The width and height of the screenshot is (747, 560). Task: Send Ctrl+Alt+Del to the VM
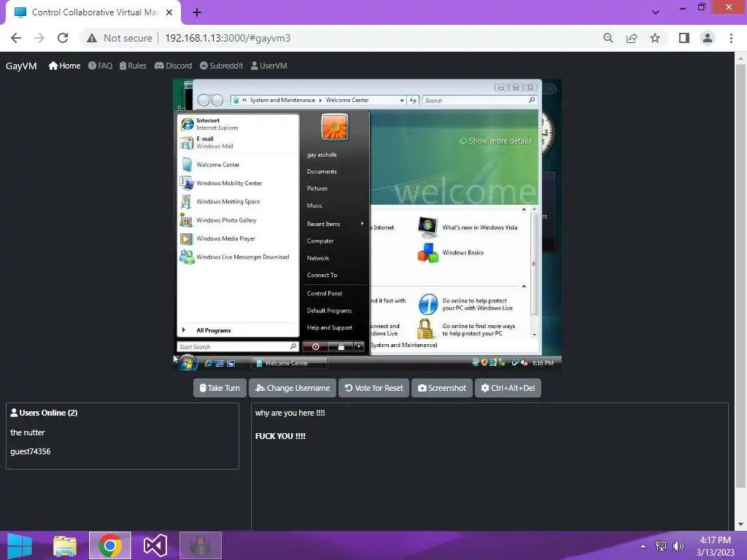(x=508, y=388)
